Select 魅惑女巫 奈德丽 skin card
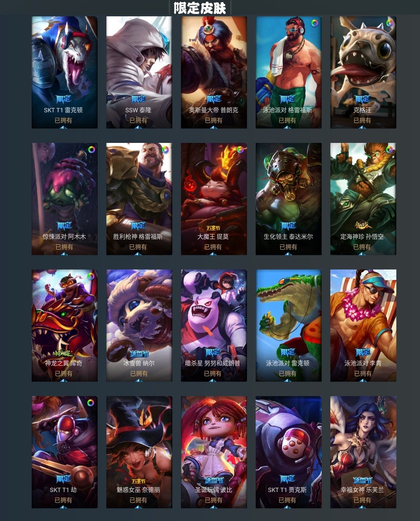 139,452
